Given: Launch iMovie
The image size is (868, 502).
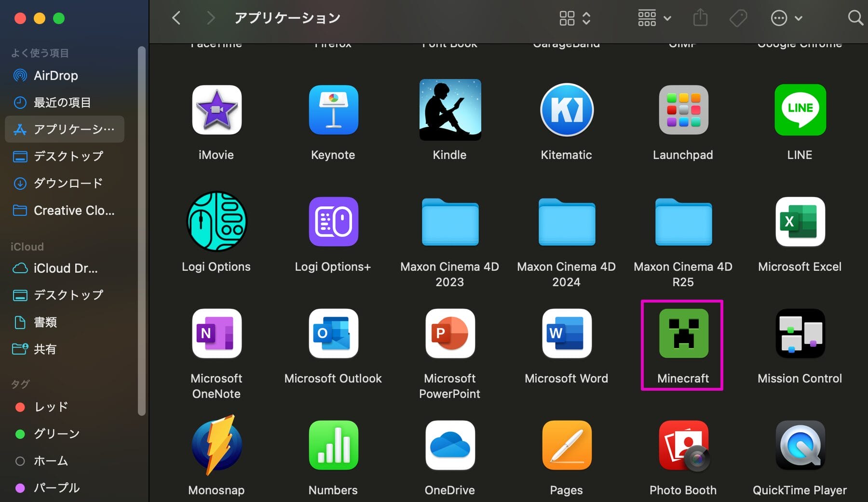Looking at the screenshot, I should click(216, 110).
